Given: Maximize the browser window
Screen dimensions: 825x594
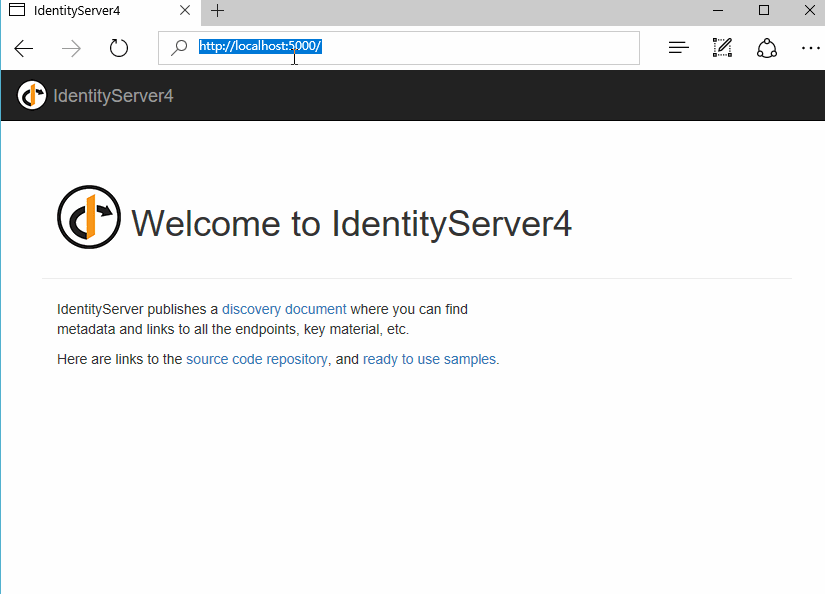Looking at the screenshot, I should (764, 11).
